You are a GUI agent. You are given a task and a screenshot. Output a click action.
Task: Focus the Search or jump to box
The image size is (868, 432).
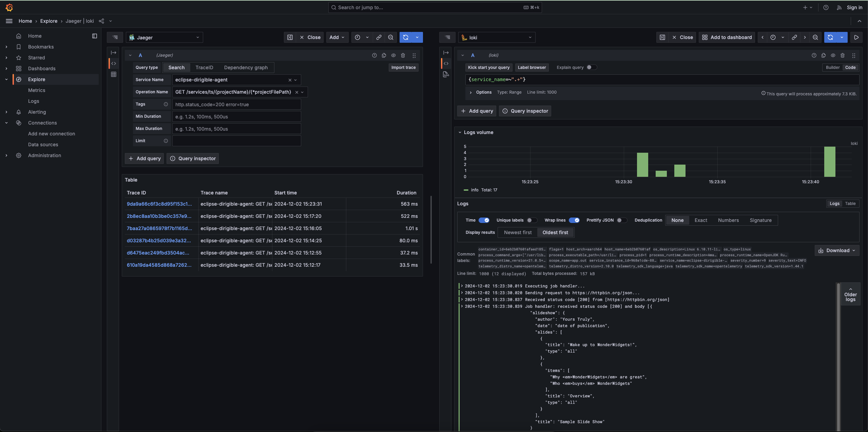click(x=435, y=7)
